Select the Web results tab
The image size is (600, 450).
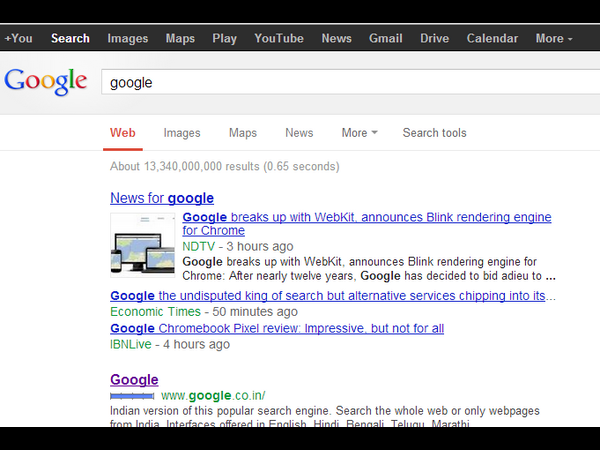tap(122, 133)
